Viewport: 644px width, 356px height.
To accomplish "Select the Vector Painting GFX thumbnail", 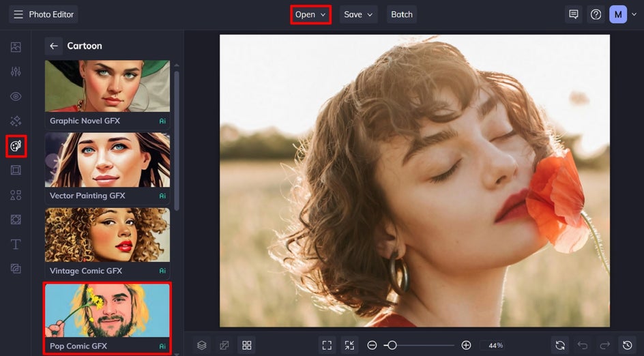I will pyautogui.click(x=107, y=160).
